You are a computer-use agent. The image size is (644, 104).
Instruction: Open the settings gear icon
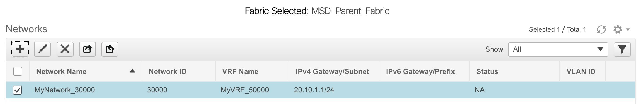[618, 29]
